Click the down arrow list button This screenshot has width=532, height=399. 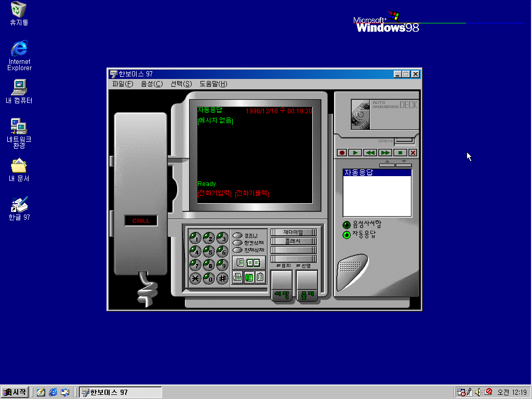tap(404, 165)
